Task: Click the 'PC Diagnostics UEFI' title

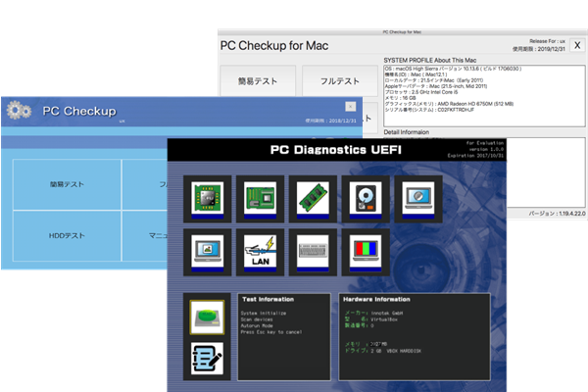Action: [x=336, y=150]
